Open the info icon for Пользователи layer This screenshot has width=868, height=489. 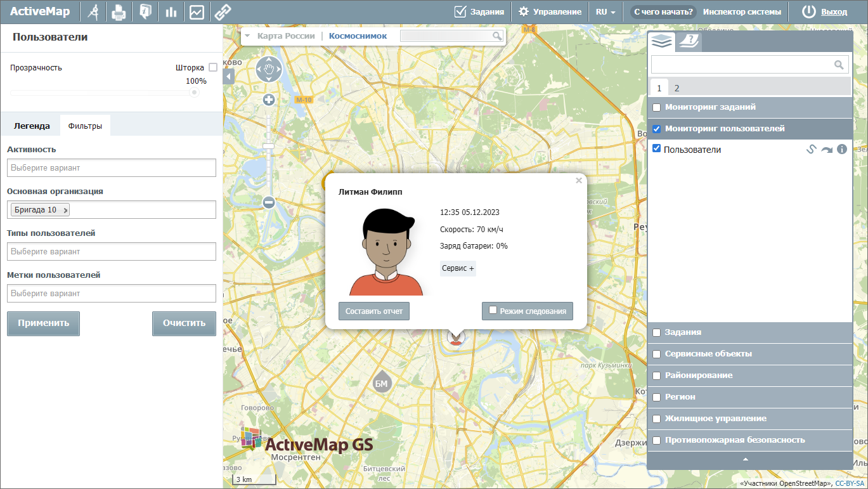click(842, 150)
